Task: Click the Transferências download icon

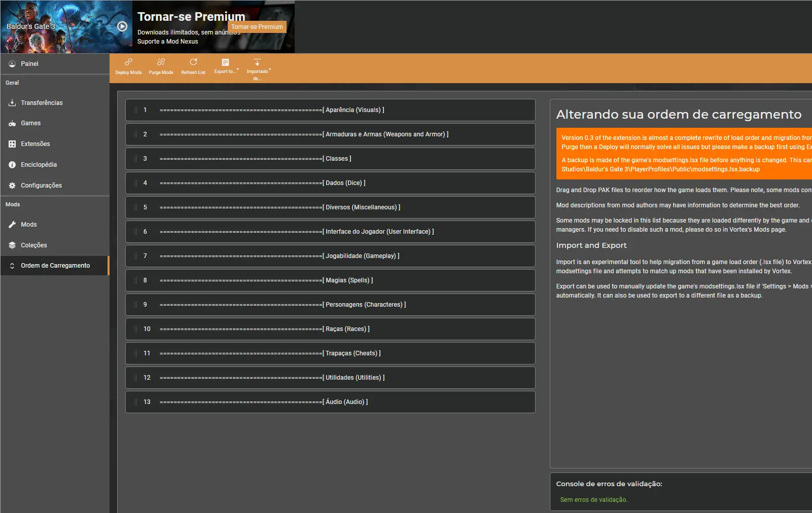Action: (12, 103)
